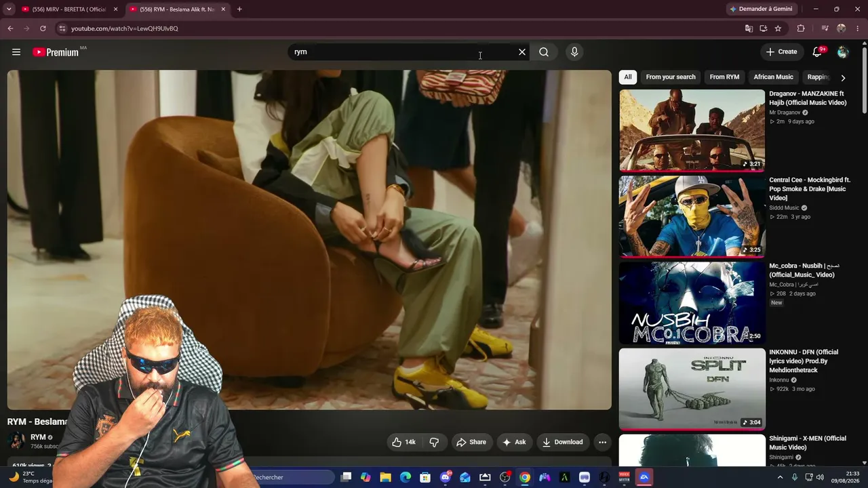Select the From your search chip
868x488 pixels.
(671, 77)
